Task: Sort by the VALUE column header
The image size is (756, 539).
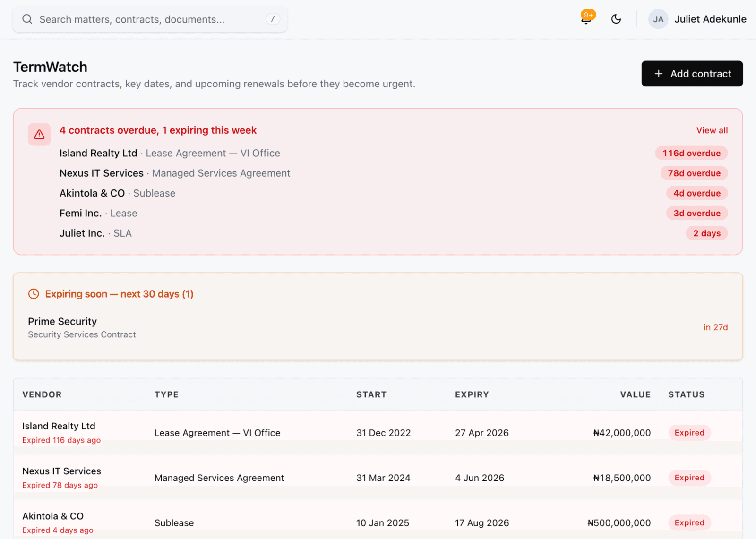Action: [636, 394]
